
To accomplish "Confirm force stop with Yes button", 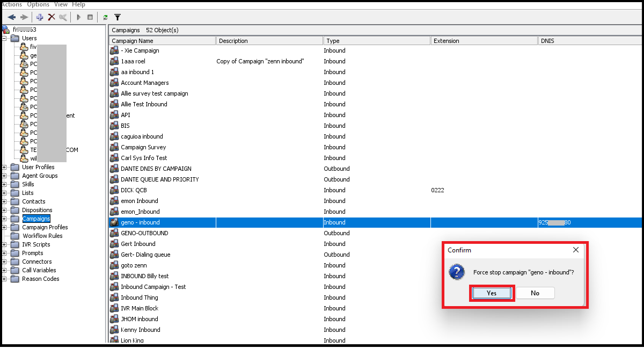I will tap(492, 293).
